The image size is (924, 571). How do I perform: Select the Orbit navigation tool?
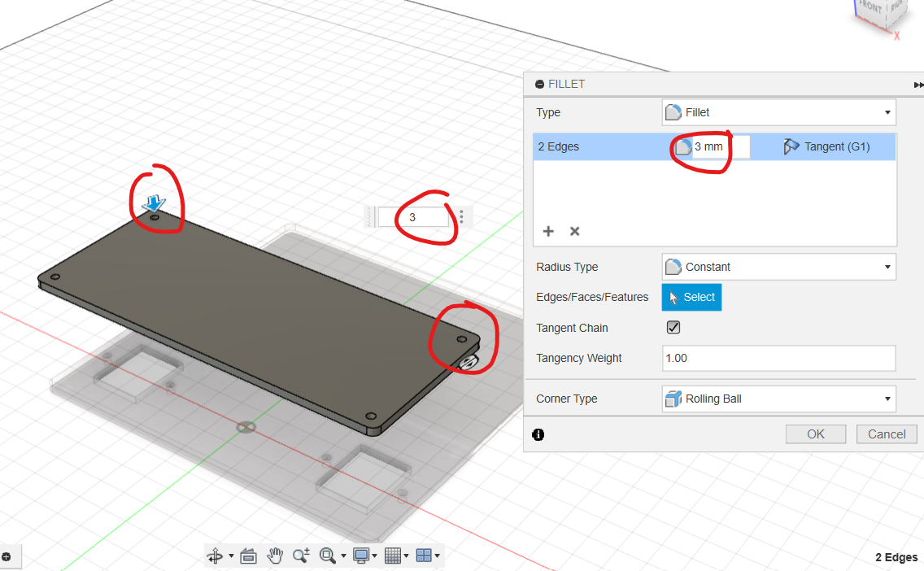pos(216,556)
